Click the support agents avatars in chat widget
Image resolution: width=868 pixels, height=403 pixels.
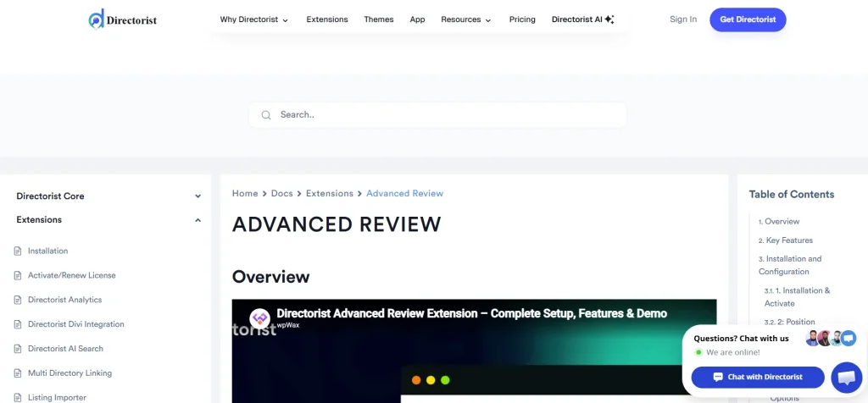click(831, 339)
